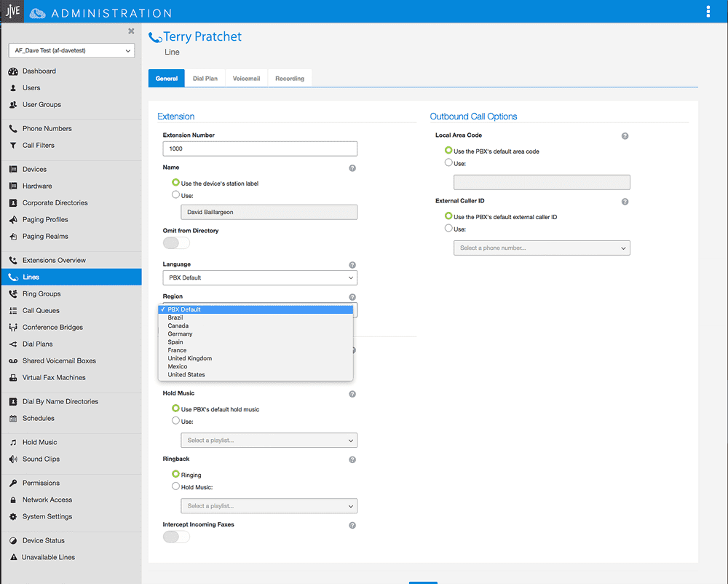This screenshot has width=728, height=584.
Task: Click the Permissions key icon
Action: point(13,484)
